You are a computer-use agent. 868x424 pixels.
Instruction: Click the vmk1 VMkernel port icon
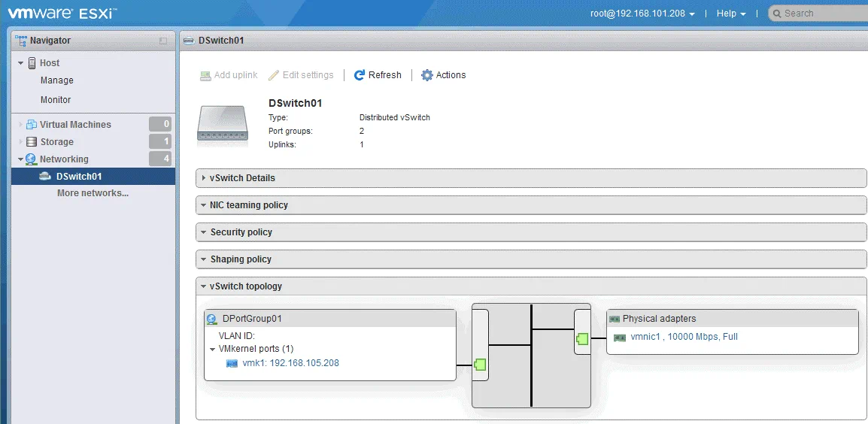[232, 364]
